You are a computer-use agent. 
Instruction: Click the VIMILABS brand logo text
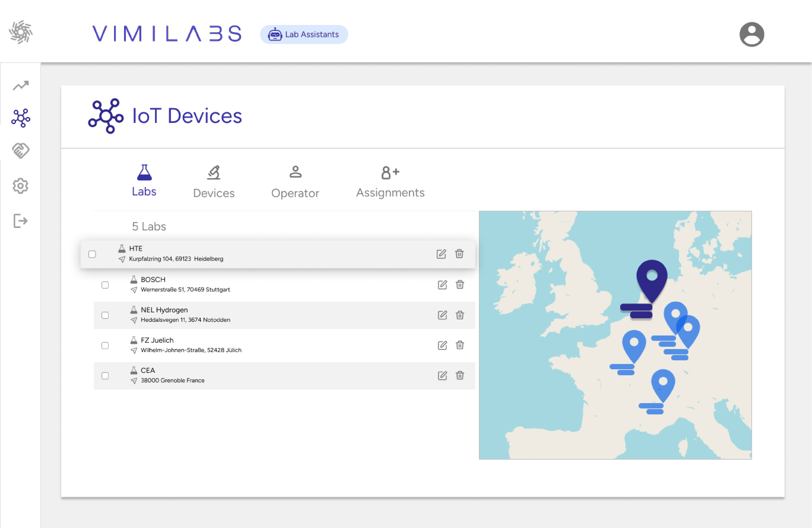pos(167,34)
